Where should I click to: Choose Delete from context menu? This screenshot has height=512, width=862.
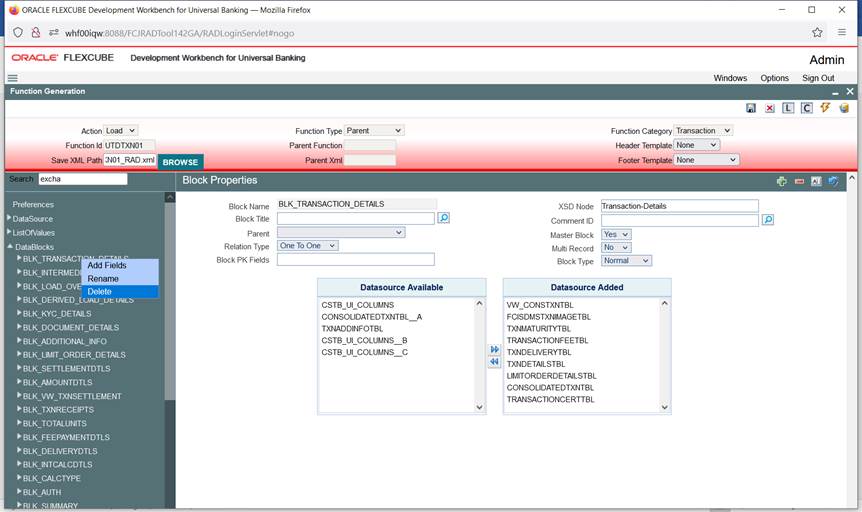coord(120,291)
